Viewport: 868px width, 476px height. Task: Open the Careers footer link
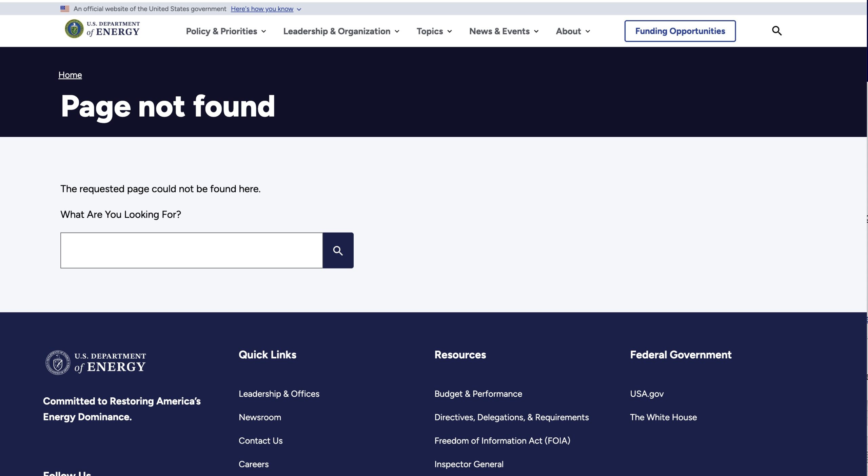coord(254,464)
